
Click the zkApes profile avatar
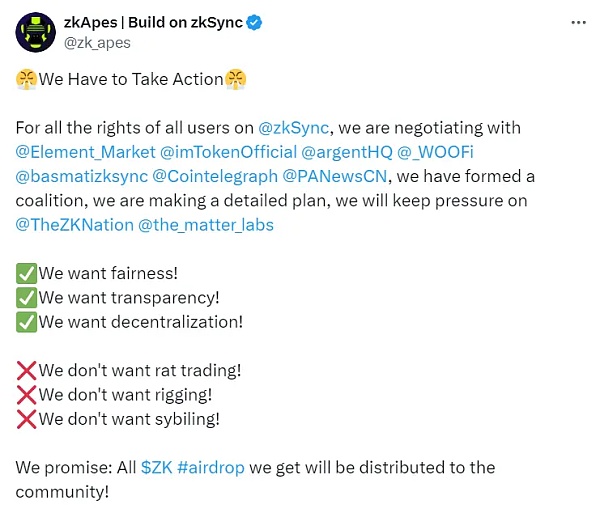tap(34, 33)
